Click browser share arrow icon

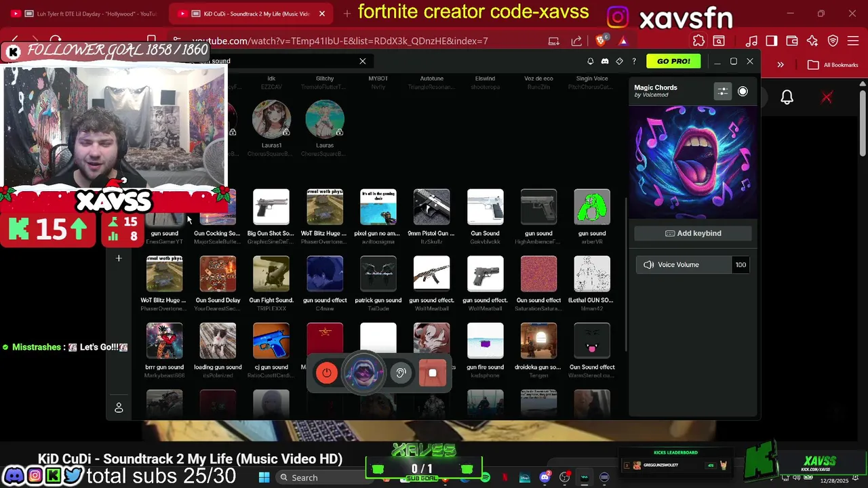576,41
